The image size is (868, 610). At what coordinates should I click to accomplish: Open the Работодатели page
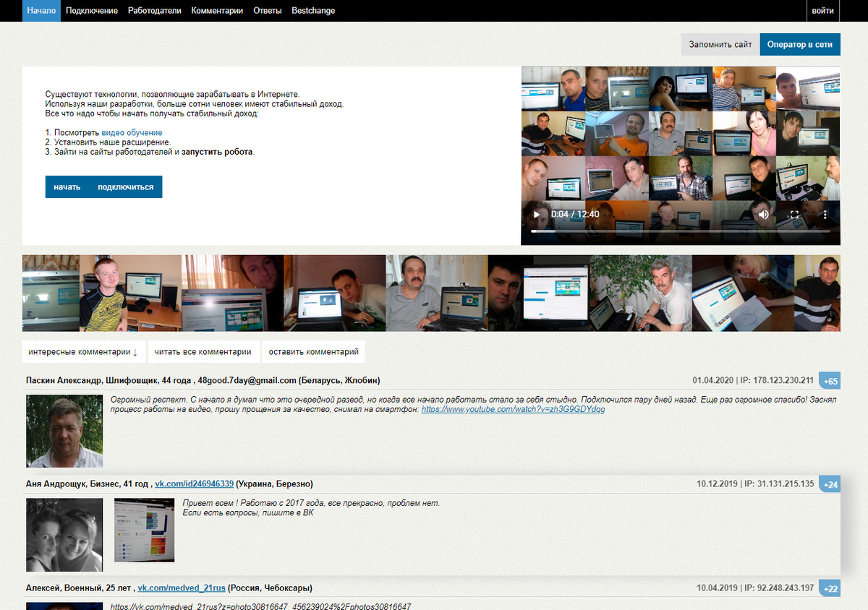tap(155, 11)
